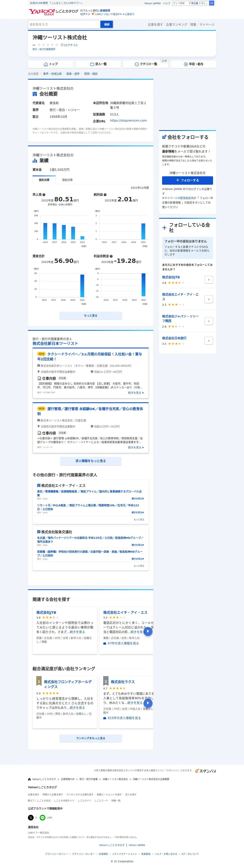244x868 pixels.
Task: Open 特集 in top navigation
Action: tap(193, 24)
